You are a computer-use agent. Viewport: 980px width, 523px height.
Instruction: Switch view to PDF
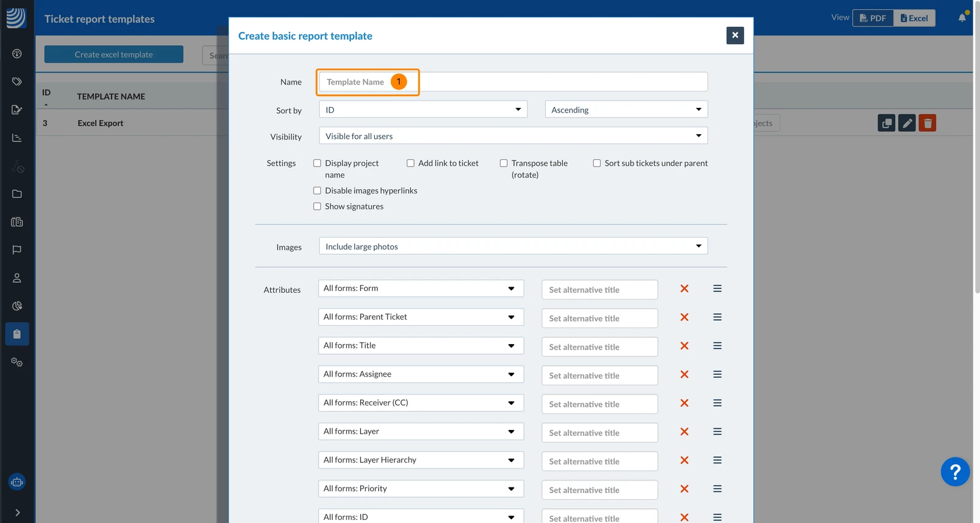click(873, 18)
